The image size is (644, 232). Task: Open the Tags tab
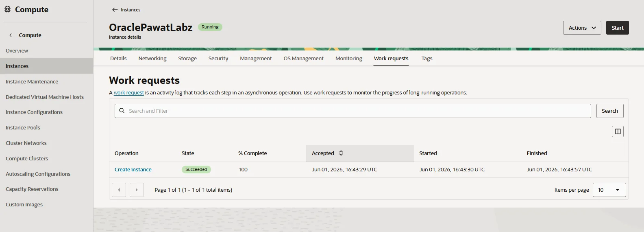tap(427, 58)
